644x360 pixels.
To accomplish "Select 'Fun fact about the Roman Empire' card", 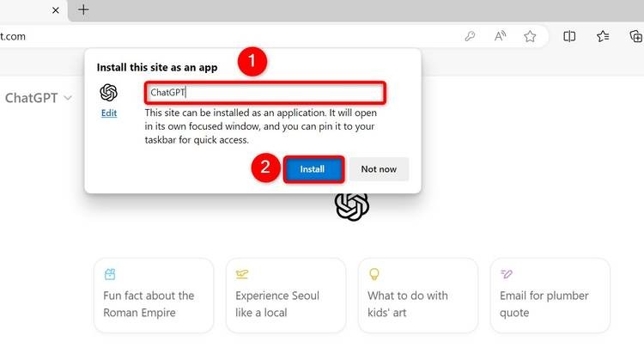I will (154, 296).
